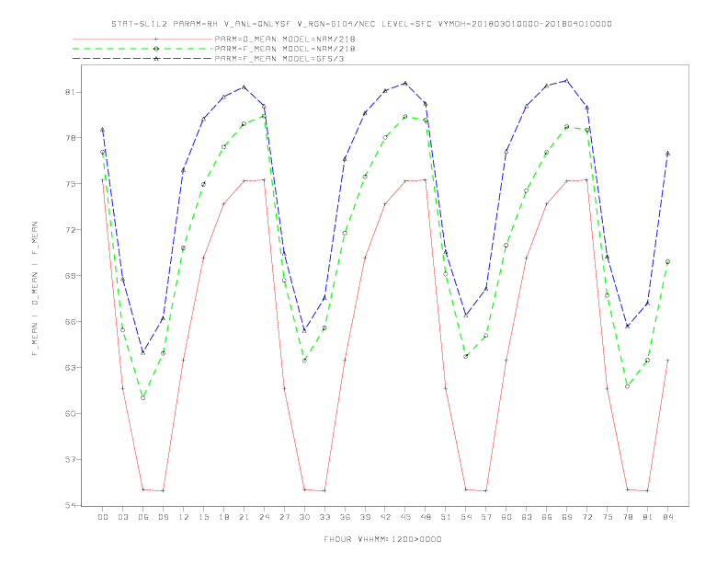
Task: Click the y-axis tick label 54
Action: tap(70, 505)
